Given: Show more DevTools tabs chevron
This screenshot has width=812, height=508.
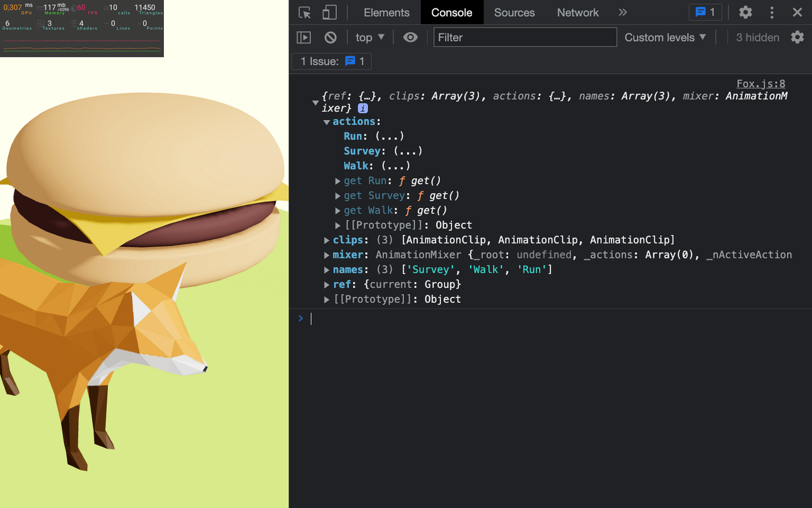Looking at the screenshot, I should coord(623,12).
